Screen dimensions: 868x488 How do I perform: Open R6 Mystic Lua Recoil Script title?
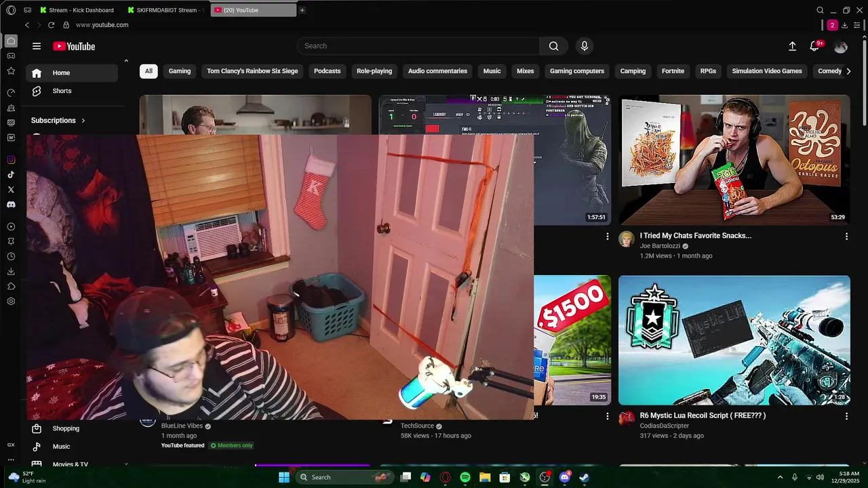[703, 415]
